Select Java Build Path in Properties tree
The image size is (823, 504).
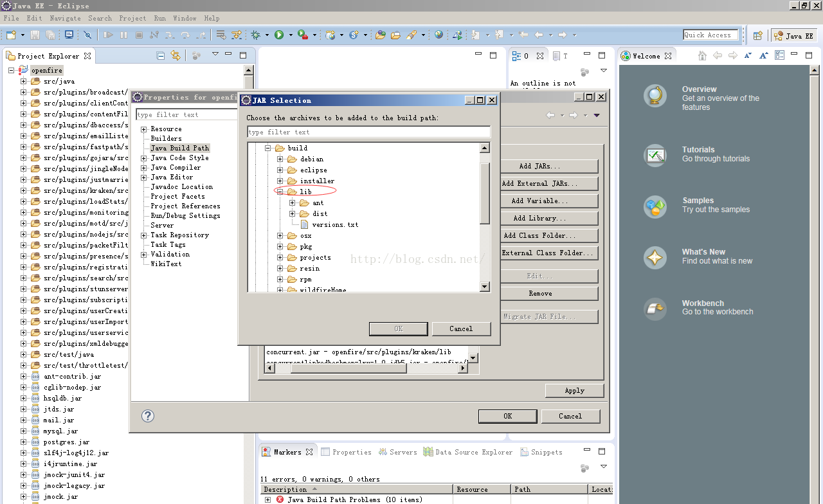(x=180, y=148)
